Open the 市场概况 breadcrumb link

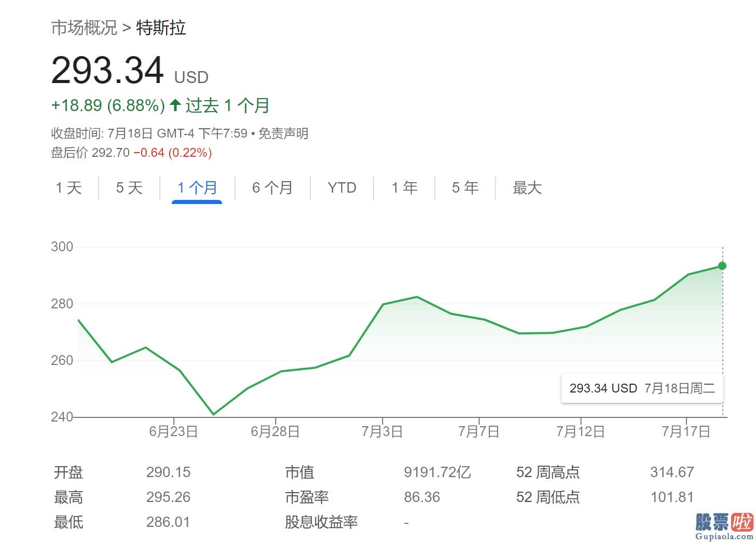pos(84,28)
